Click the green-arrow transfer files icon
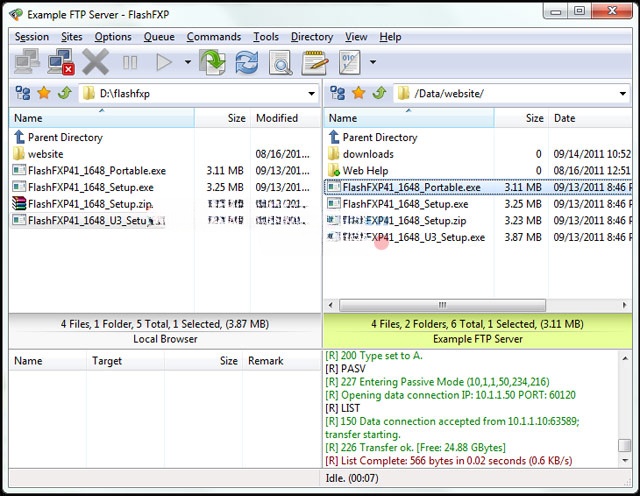 (x=213, y=62)
